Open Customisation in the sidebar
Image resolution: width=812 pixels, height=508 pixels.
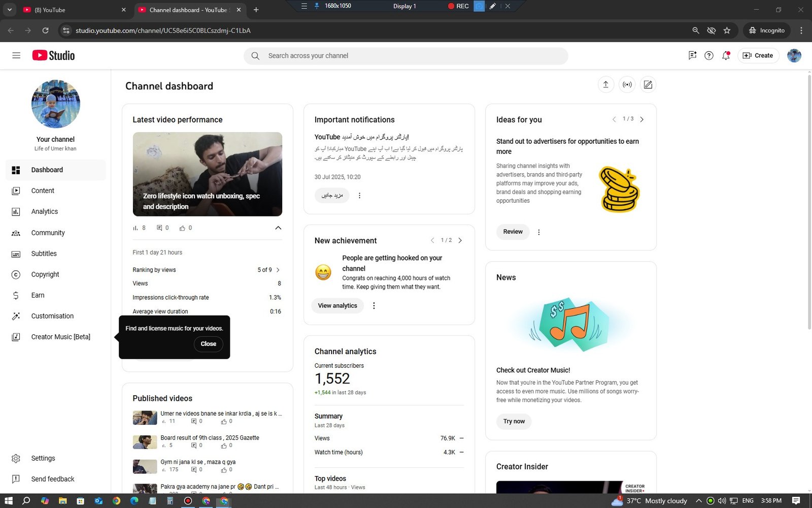click(x=56, y=316)
